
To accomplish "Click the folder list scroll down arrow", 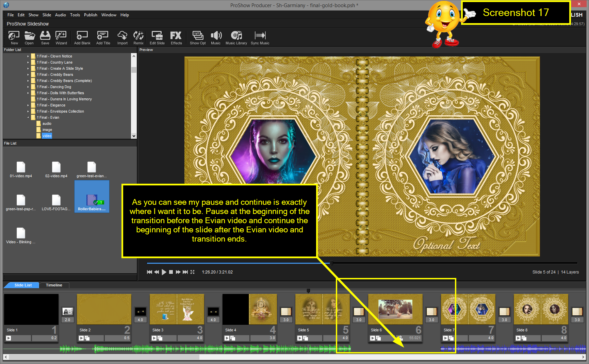I will [134, 136].
